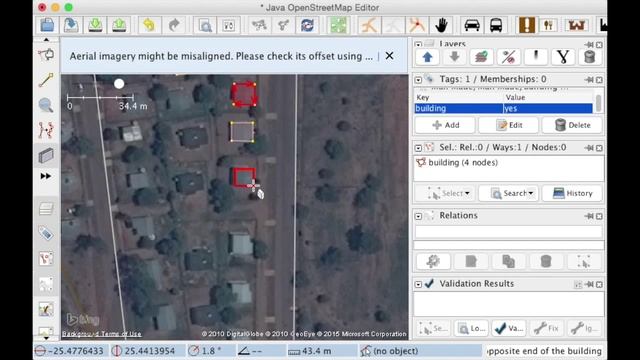Click the brown exclamation mark icon

527,25
